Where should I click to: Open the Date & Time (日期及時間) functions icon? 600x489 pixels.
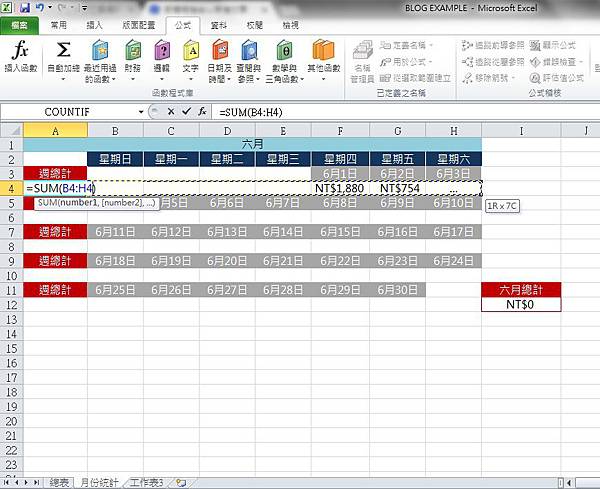pos(220,50)
